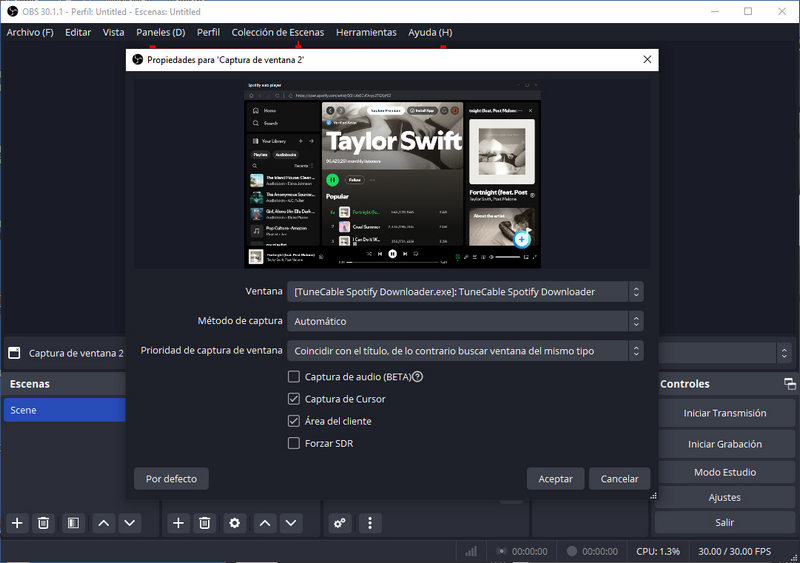Open the Editar menu

point(78,32)
